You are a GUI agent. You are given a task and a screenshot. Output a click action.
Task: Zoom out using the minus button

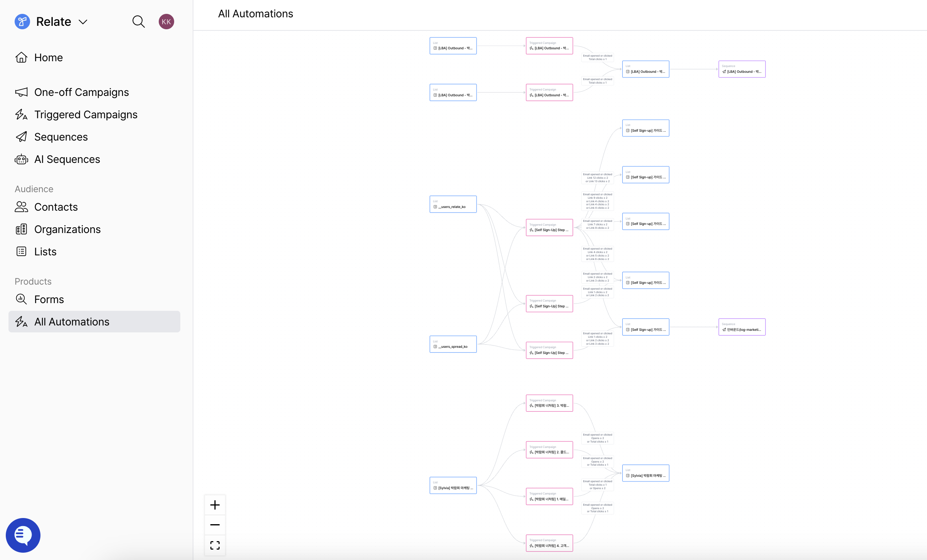tap(215, 525)
